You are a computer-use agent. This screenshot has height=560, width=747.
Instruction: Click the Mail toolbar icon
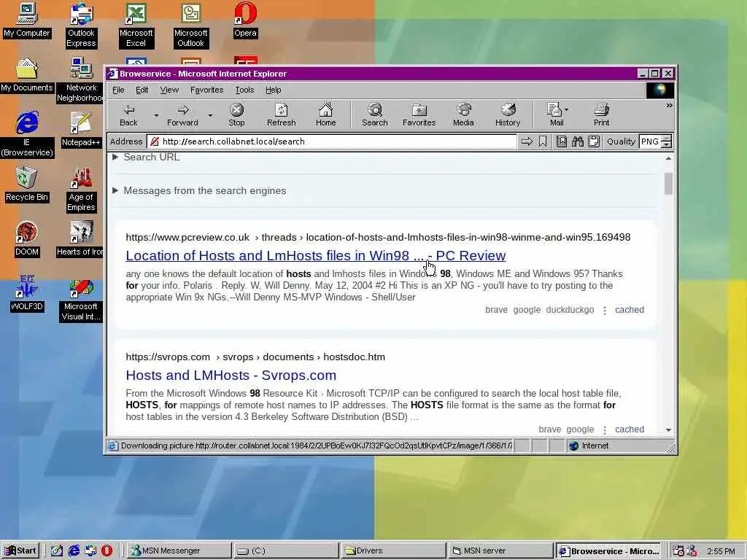click(x=554, y=114)
